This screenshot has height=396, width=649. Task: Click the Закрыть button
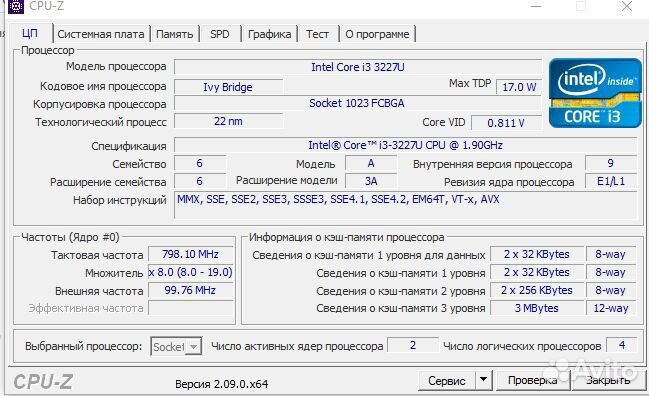pos(608,380)
